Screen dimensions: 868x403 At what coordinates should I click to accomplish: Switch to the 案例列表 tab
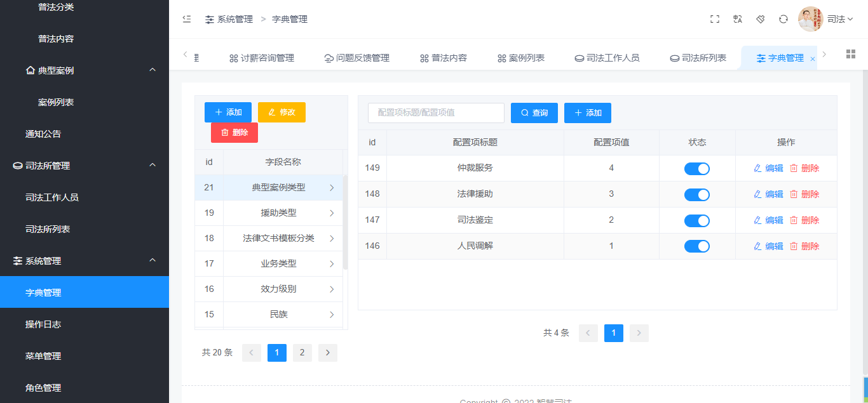[x=521, y=58]
